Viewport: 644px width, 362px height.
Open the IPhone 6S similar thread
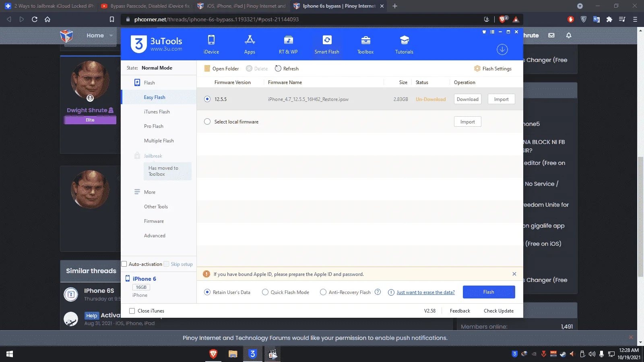coord(99,290)
